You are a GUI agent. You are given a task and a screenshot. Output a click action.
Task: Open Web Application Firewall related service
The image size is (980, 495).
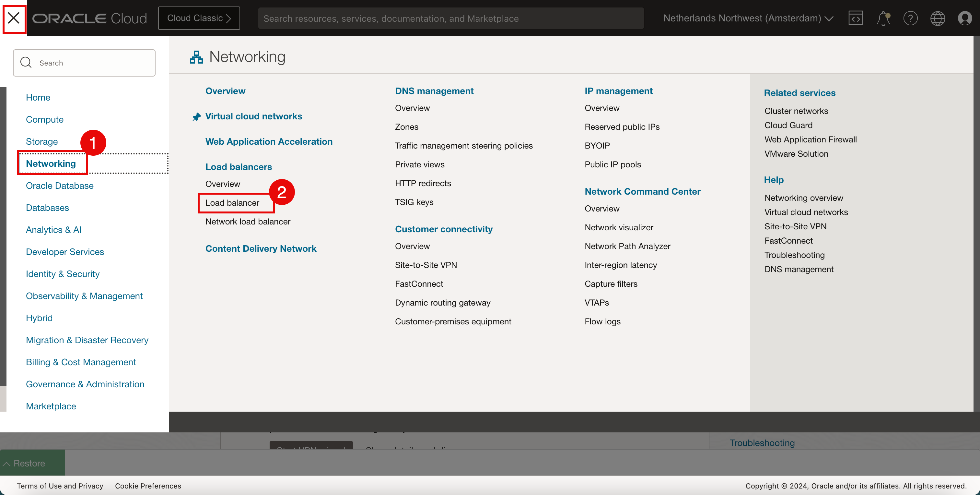point(810,139)
